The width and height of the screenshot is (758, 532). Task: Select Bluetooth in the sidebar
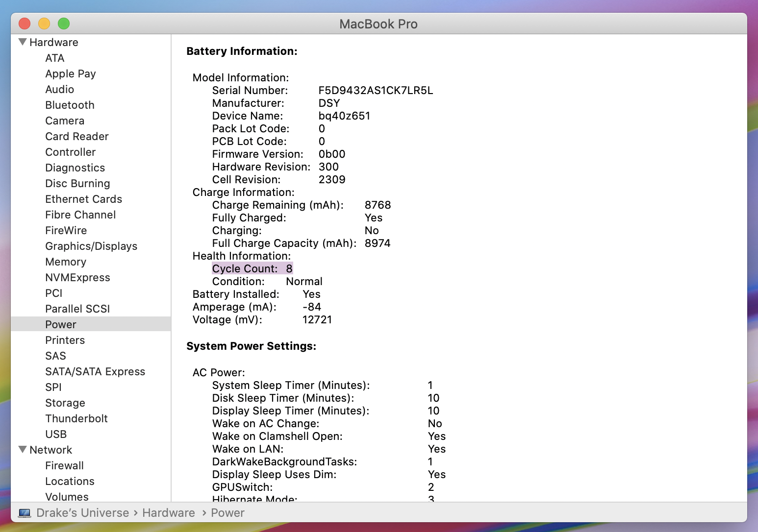click(70, 105)
